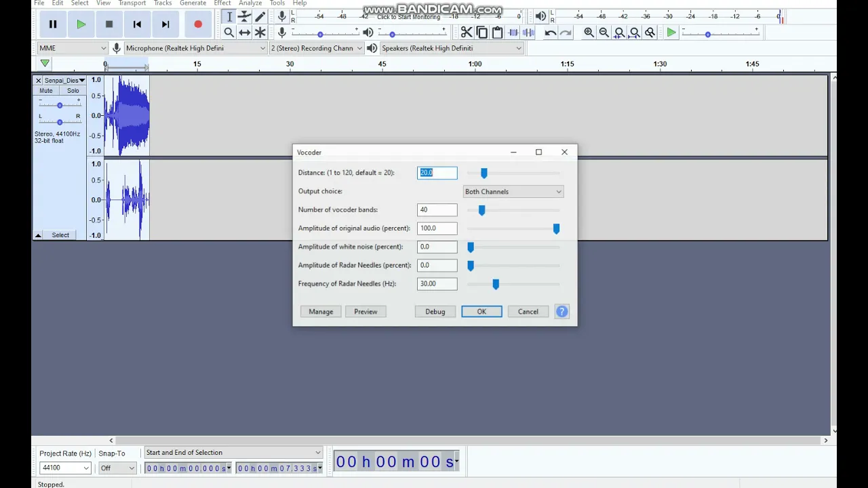Click the Trim audio outside selection icon

(x=513, y=32)
